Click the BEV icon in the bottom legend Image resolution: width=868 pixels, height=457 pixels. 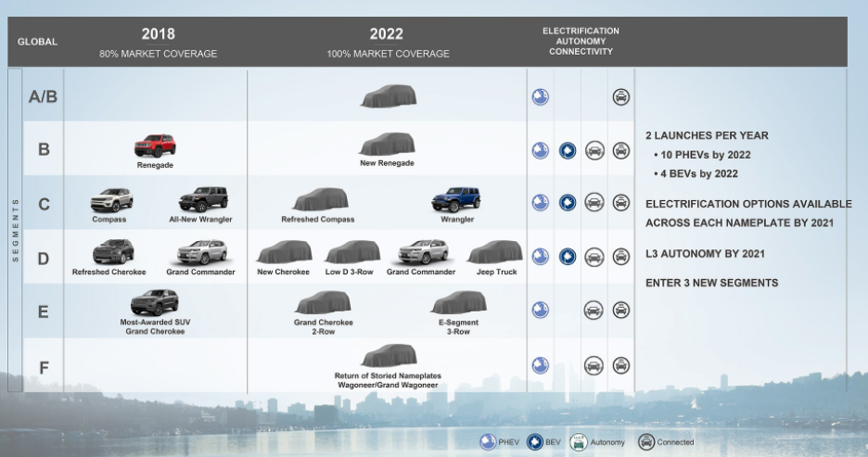click(535, 441)
